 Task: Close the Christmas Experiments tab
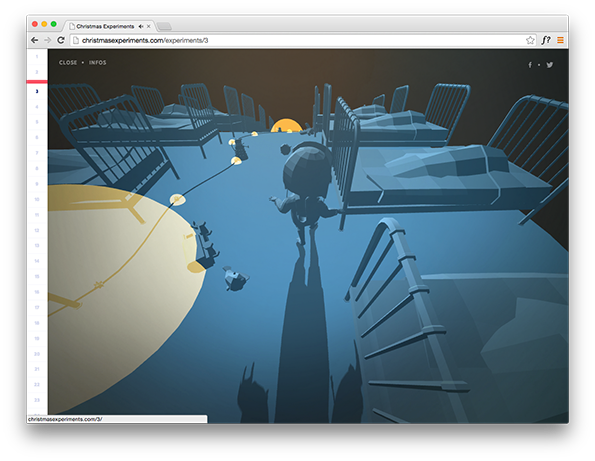(149, 26)
